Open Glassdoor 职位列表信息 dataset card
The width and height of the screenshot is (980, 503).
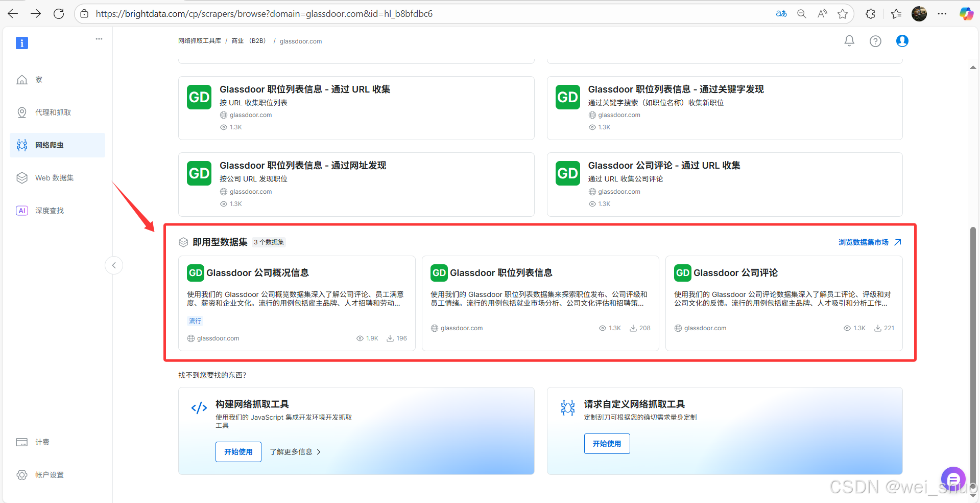coord(540,304)
